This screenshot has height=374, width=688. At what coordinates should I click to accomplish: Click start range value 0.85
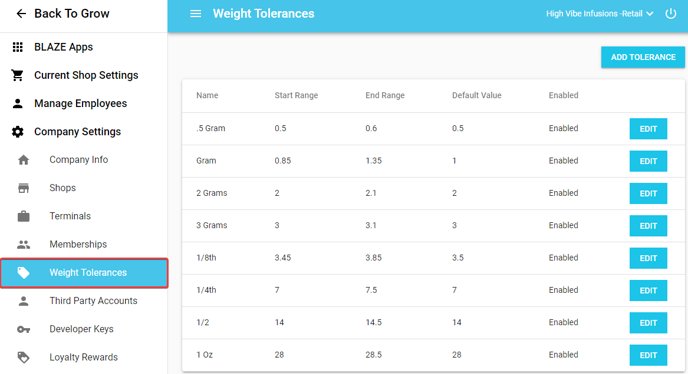tap(283, 161)
